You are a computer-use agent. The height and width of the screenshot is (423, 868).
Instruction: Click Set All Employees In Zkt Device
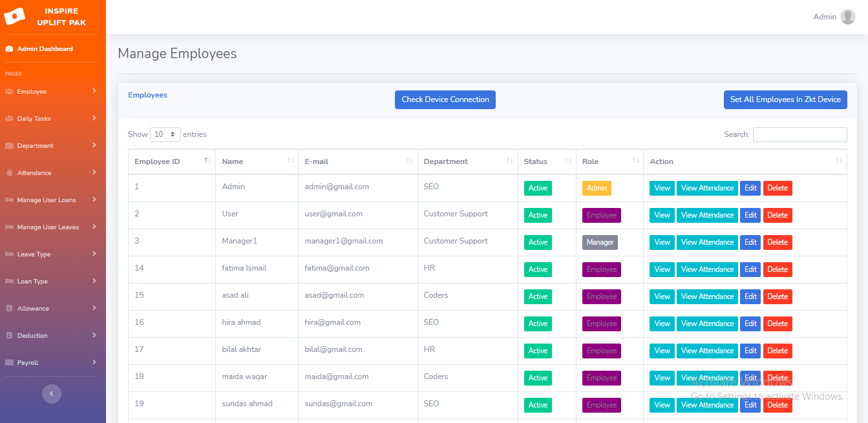(785, 99)
